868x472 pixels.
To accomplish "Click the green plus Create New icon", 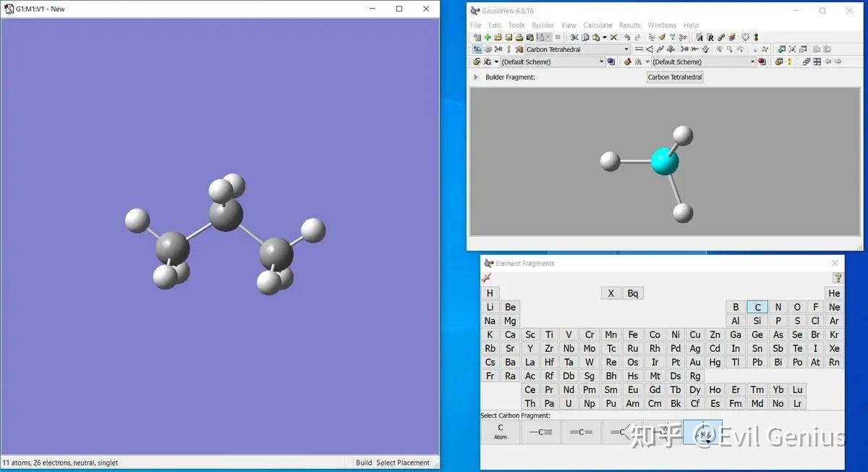I will point(488,37).
